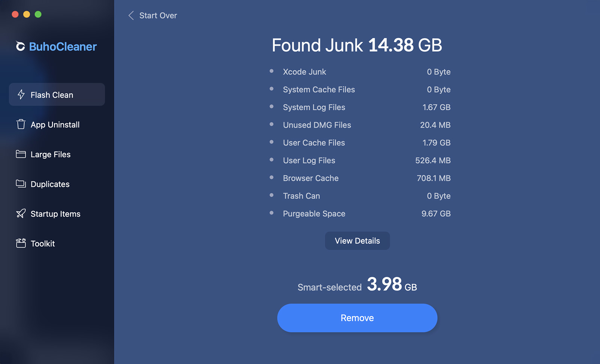
Task: Select the Purgeable Space row
Action: pyautogui.click(x=360, y=214)
